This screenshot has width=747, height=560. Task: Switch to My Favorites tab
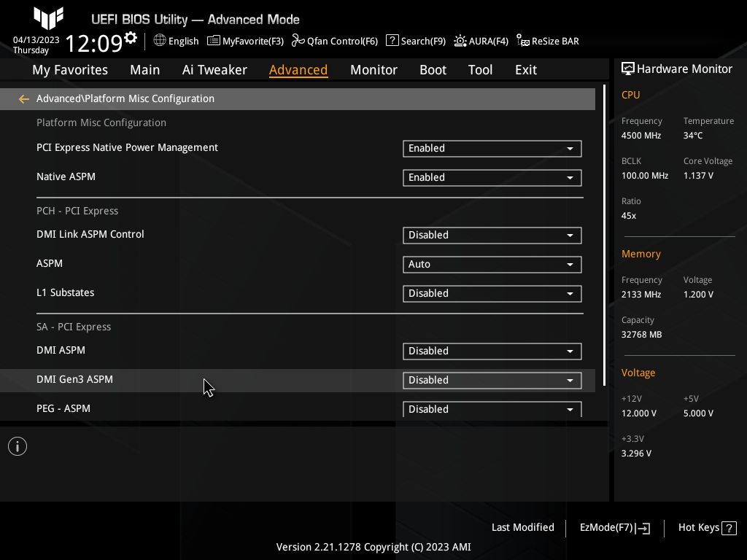pyautogui.click(x=70, y=70)
